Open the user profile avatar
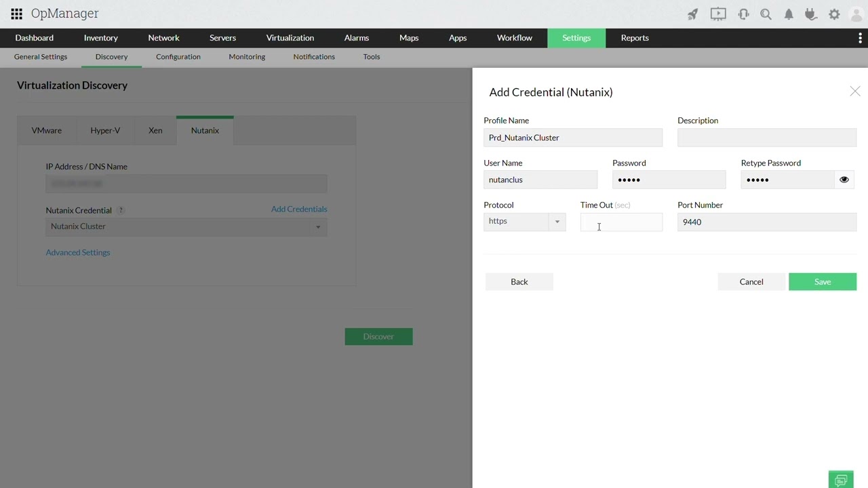 856,14
